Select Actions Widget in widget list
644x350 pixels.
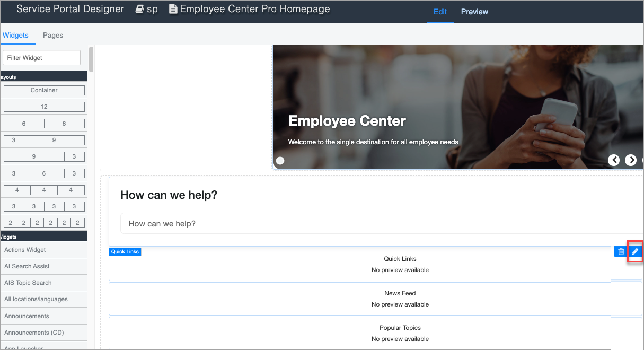(43, 250)
